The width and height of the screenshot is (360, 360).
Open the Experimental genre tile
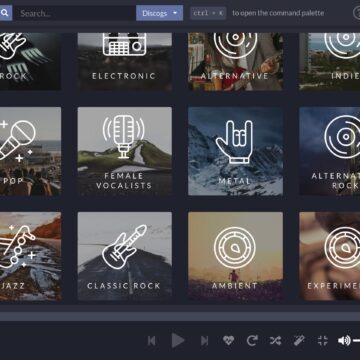coord(330,256)
